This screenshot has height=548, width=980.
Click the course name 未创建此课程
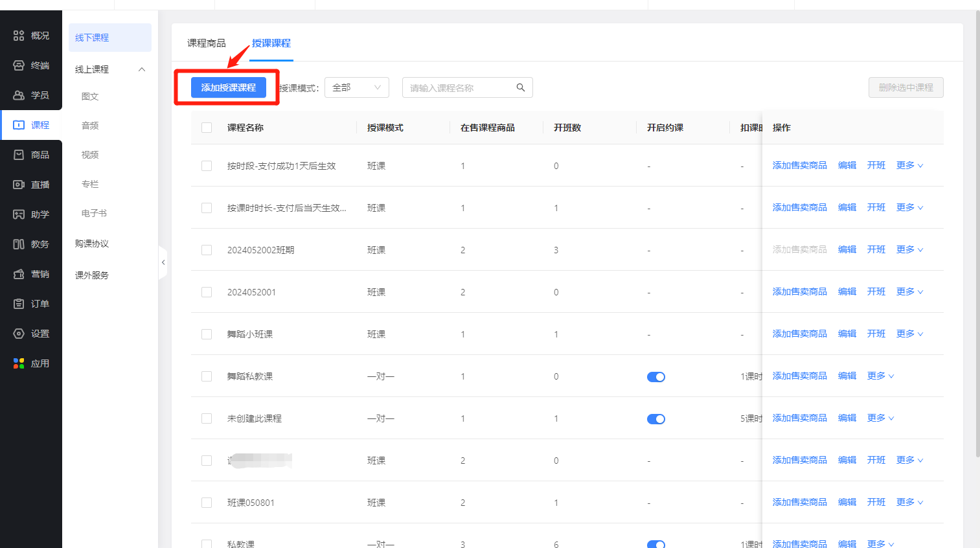255,418
